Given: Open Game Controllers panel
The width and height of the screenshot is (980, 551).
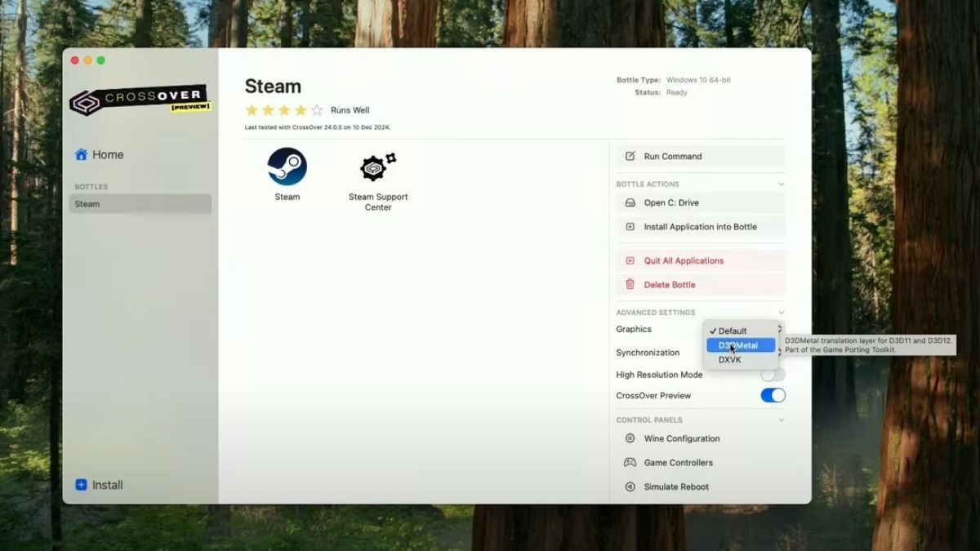Looking at the screenshot, I should click(x=701, y=462).
